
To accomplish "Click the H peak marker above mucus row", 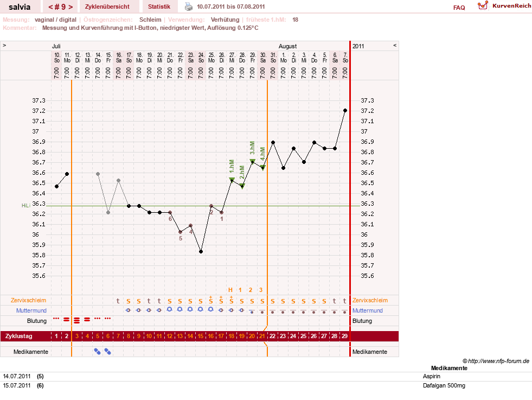I will 230,290.
